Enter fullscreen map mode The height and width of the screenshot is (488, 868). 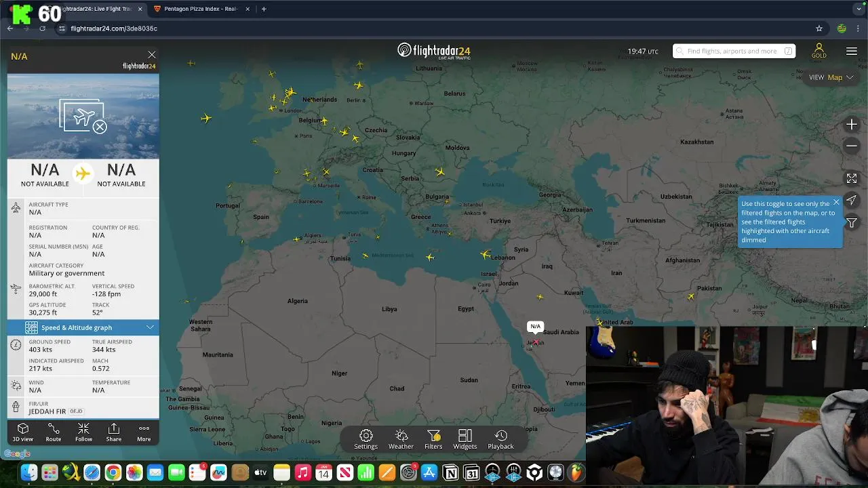pyautogui.click(x=852, y=178)
